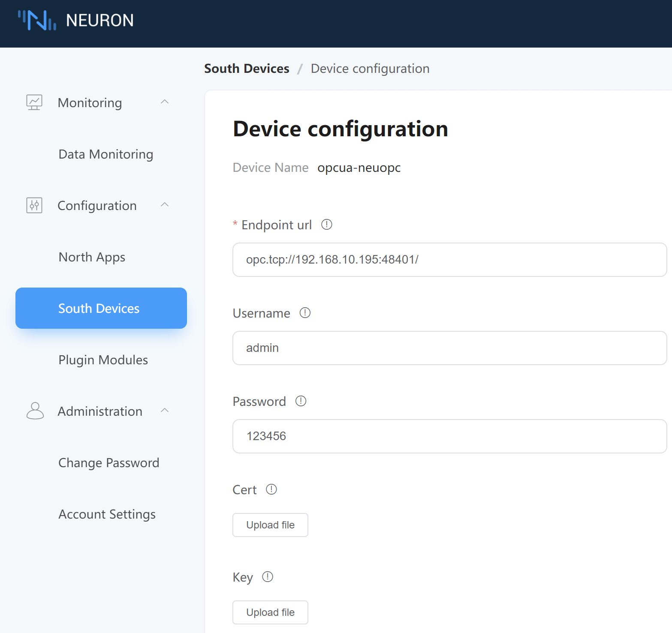Click the Configuration sliders icon in sidebar
Viewport: 672px width, 633px height.
[34, 205]
